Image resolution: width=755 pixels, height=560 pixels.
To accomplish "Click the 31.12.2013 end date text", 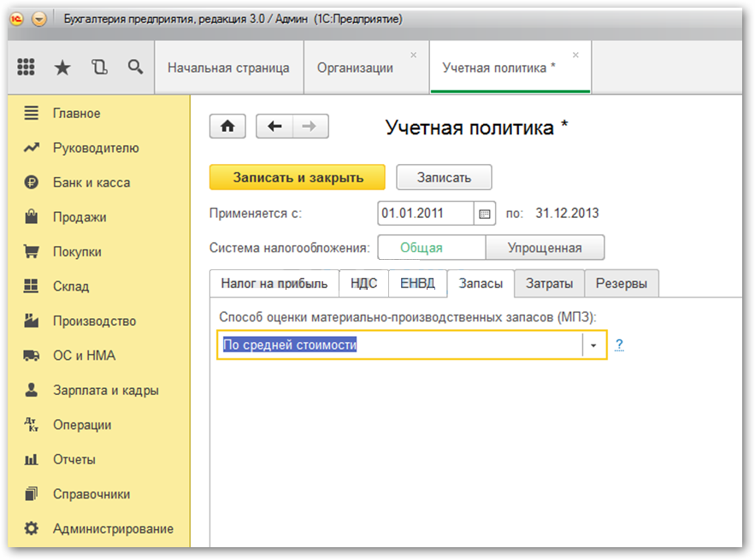I will click(x=567, y=213).
